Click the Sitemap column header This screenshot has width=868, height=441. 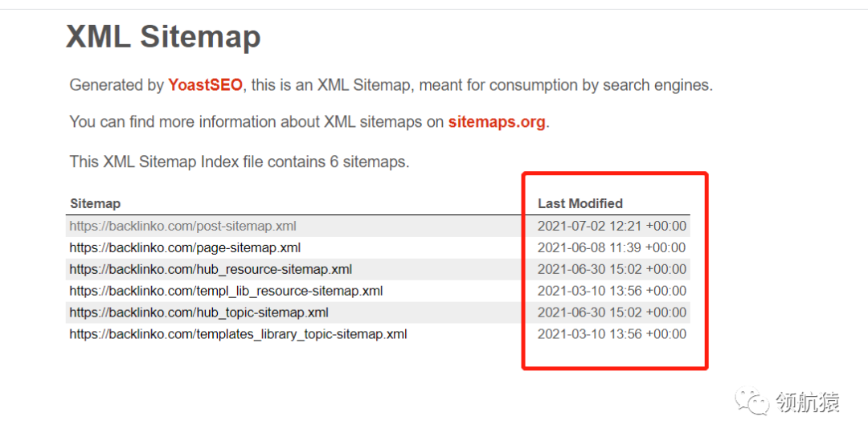[95, 204]
